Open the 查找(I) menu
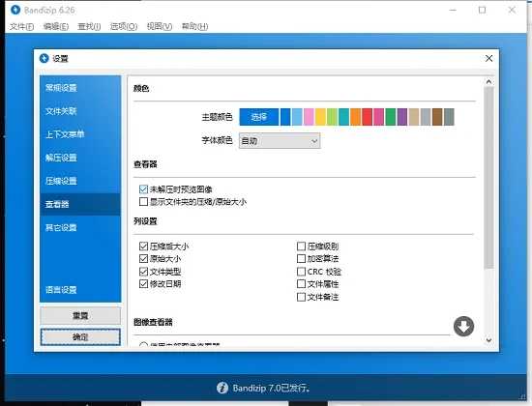The width and height of the screenshot is (532, 406). [x=89, y=26]
